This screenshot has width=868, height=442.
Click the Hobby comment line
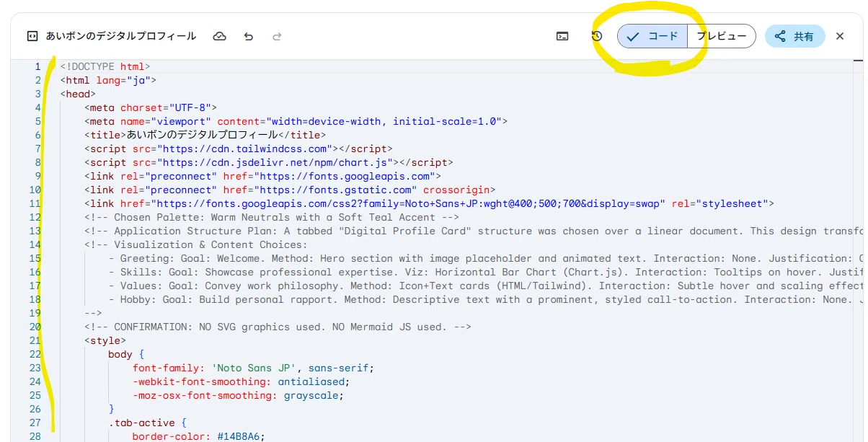486,299
